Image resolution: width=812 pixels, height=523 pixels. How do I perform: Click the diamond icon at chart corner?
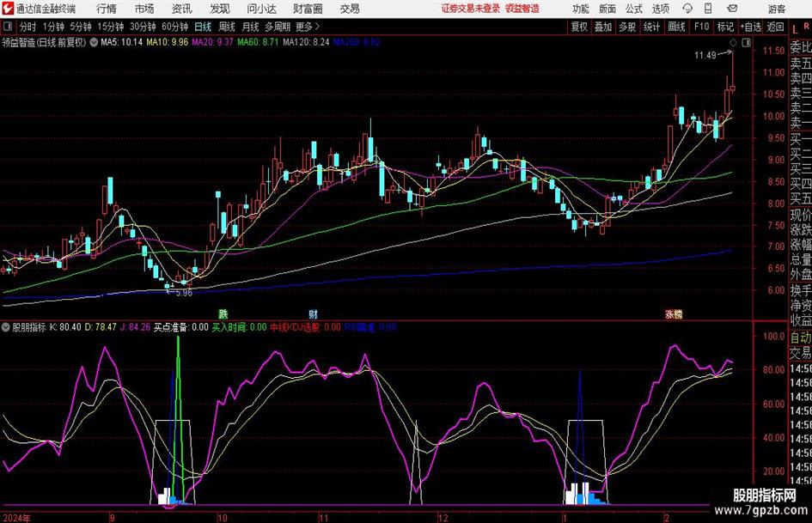733,43
